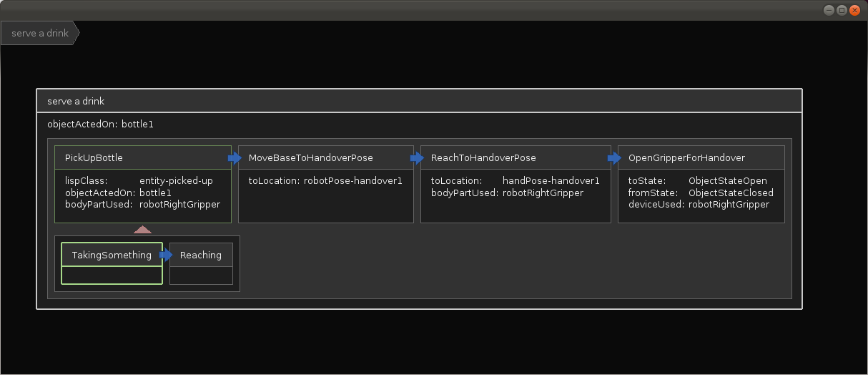
Task: Click the objectActedOn: bottle1 property row
Action: coord(100,124)
